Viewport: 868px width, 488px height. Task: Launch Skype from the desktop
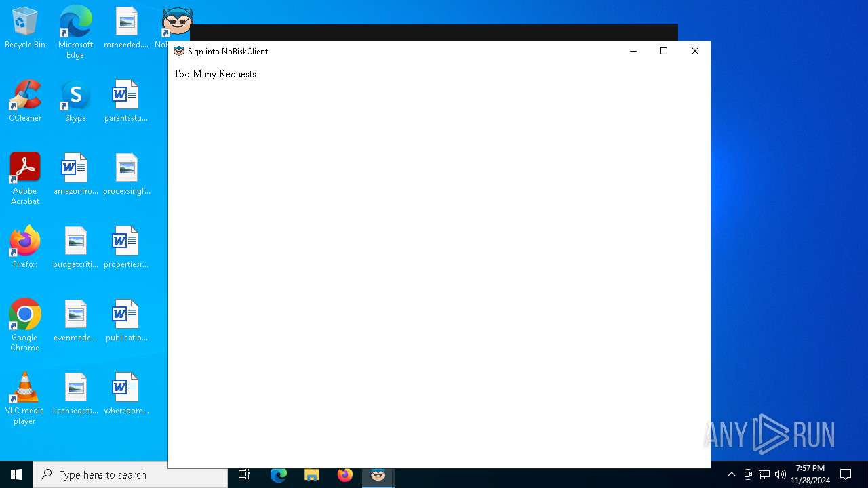coord(75,102)
